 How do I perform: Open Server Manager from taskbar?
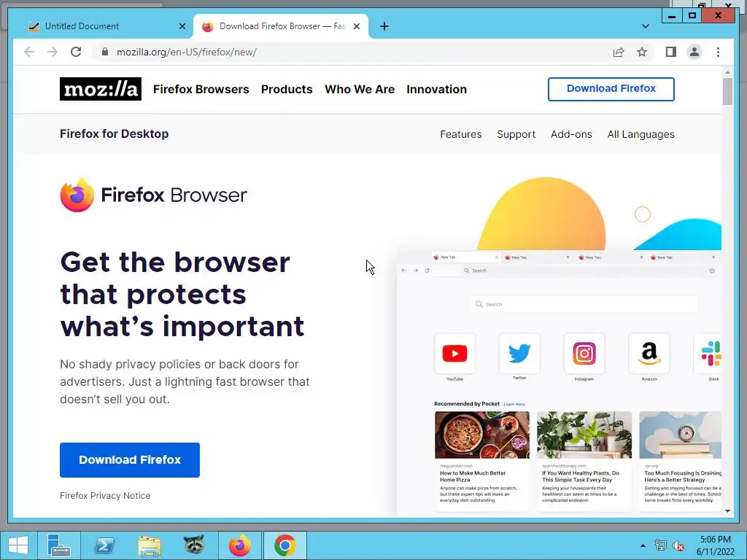(x=59, y=545)
